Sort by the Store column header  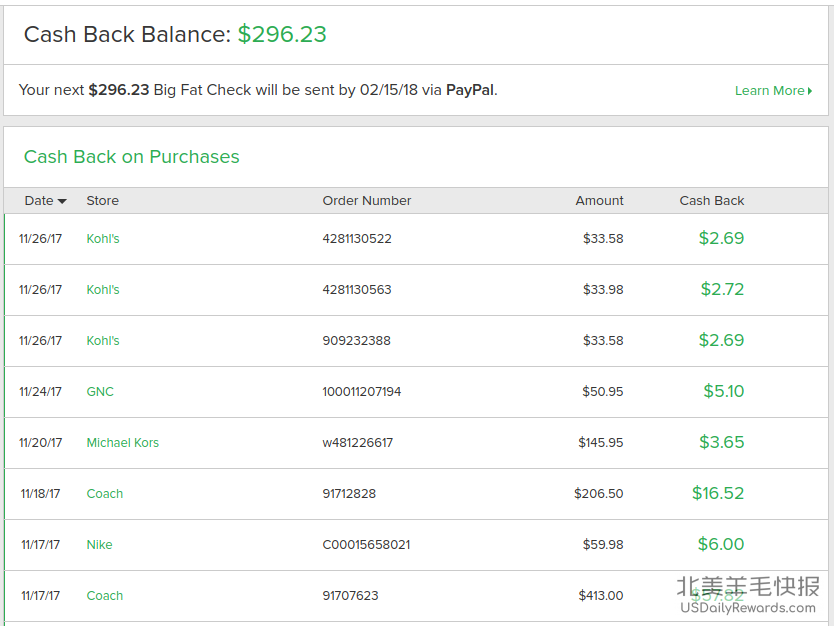point(102,201)
